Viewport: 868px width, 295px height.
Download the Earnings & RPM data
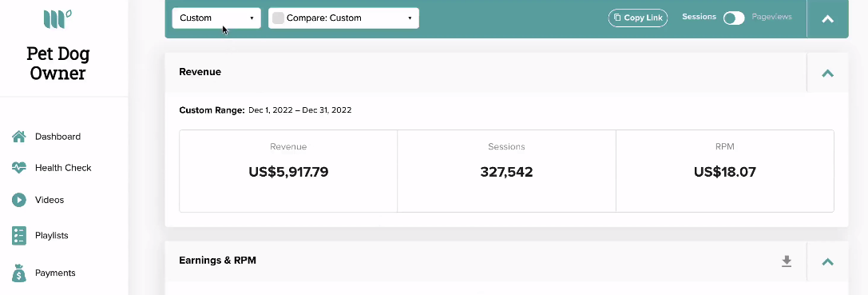pyautogui.click(x=786, y=261)
